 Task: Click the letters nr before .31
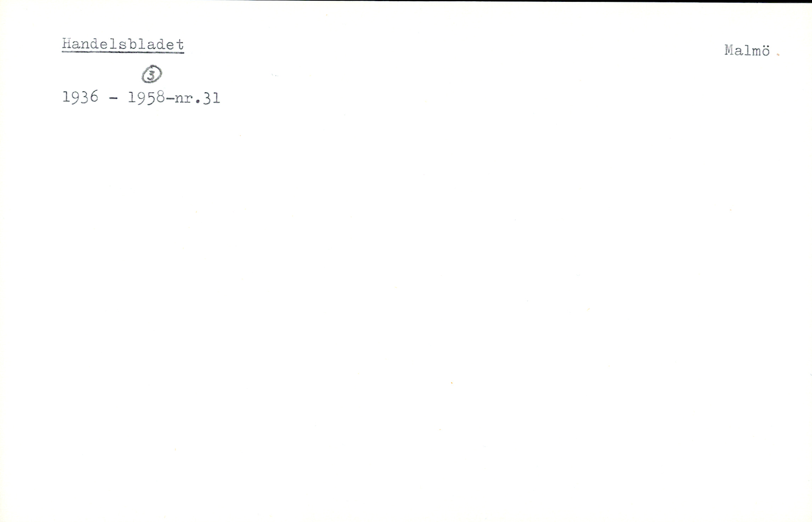pos(184,99)
